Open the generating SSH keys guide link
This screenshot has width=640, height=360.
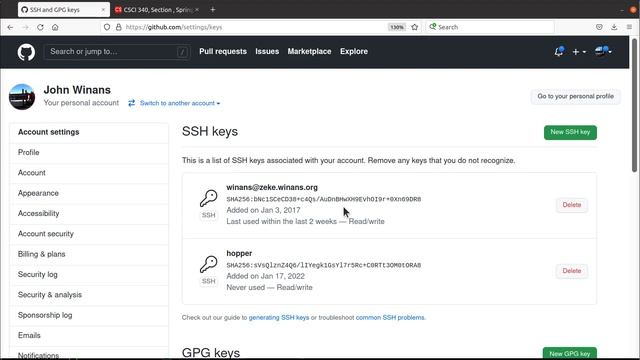tap(279, 318)
